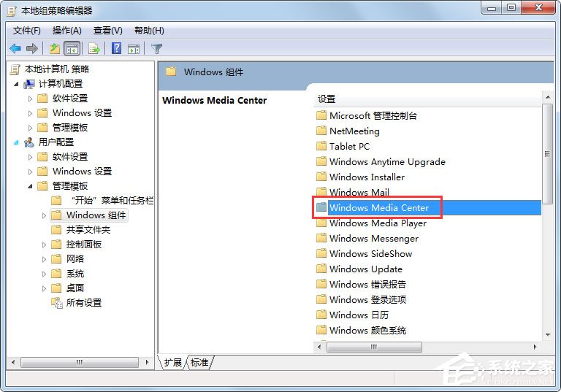Click the Filter funnel toolbar icon
561x392 pixels.
[157, 48]
